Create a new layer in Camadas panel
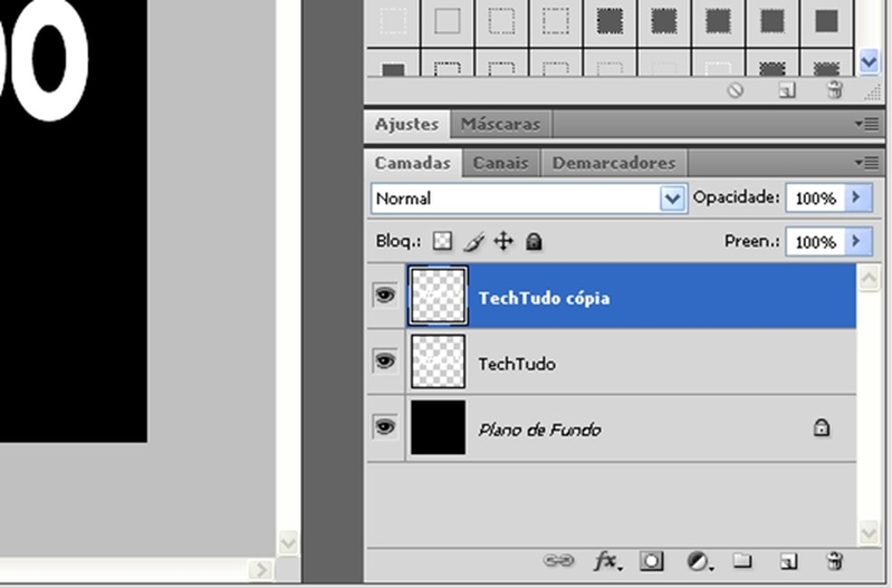The width and height of the screenshot is (892, 588). (788, 562)
